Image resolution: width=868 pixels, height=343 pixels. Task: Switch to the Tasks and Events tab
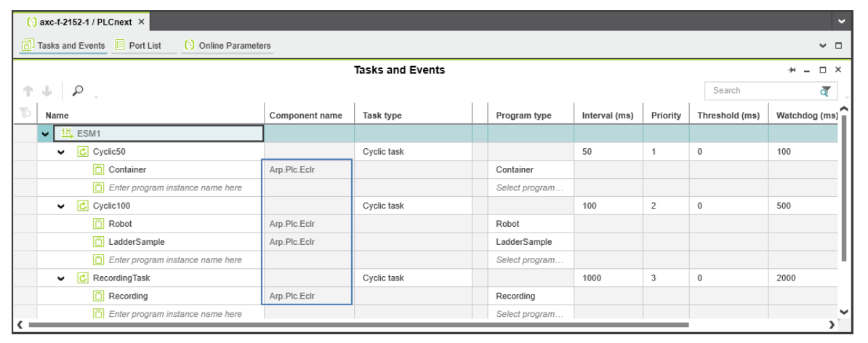[64, 45]
